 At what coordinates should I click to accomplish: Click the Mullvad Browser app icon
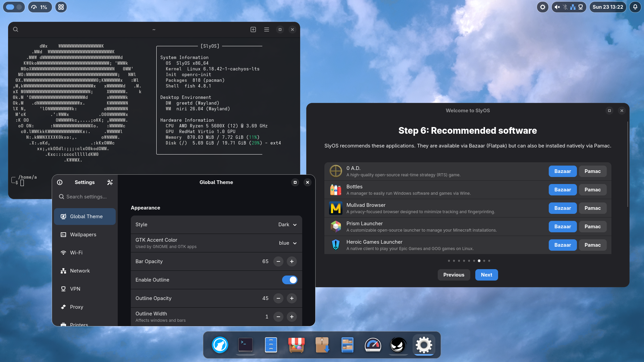click(336, 208)
